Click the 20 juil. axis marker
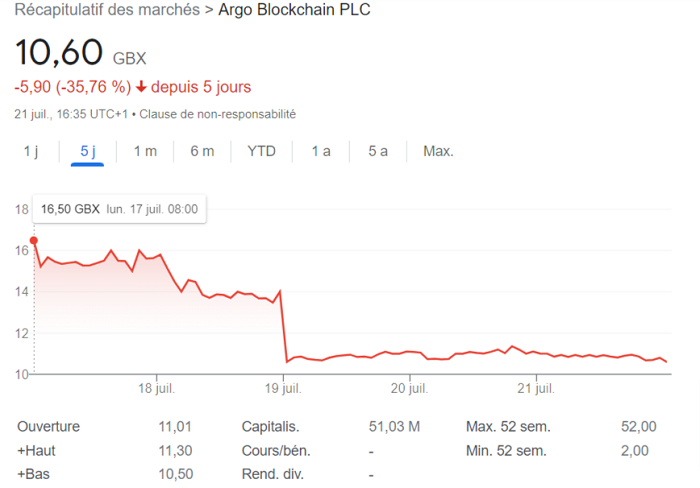This screenshot has height=488, width=700. click(x=409, y=388)
